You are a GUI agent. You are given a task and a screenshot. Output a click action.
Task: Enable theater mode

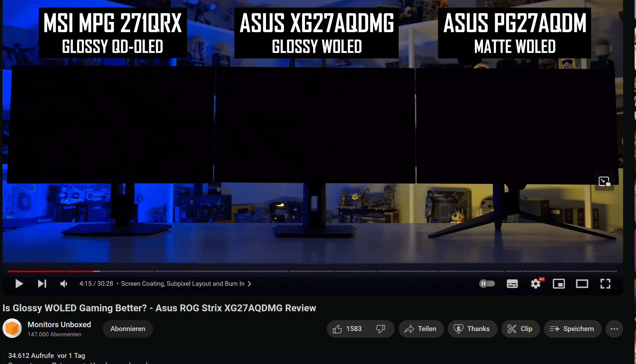click(582, 284)
